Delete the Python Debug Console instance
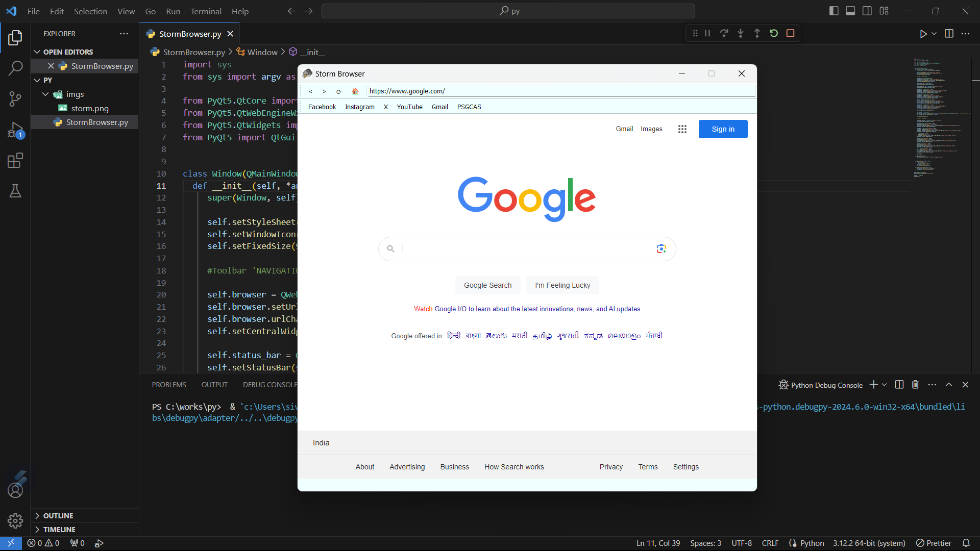980x551 pixels. tap(915, 385)
